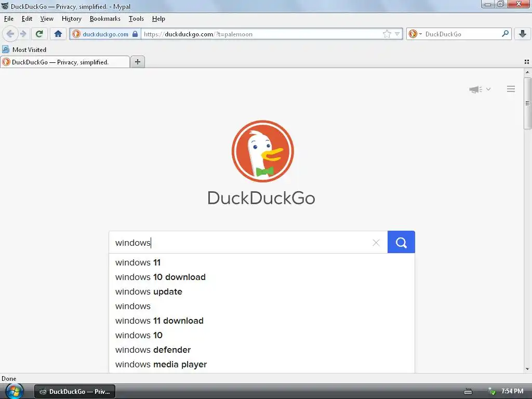Viewport: 532px width, 399px height.
Task: Open the search engine selector dropdown
Action: 415,34
